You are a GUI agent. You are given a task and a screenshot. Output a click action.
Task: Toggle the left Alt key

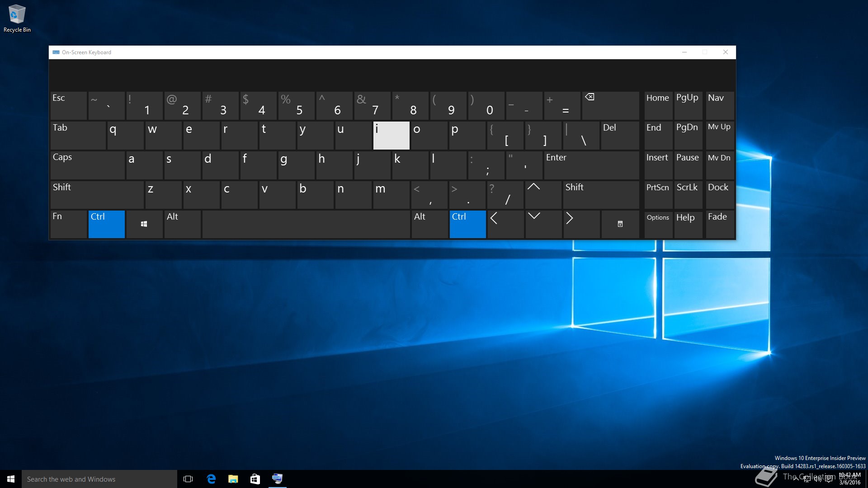coord(182,224)
